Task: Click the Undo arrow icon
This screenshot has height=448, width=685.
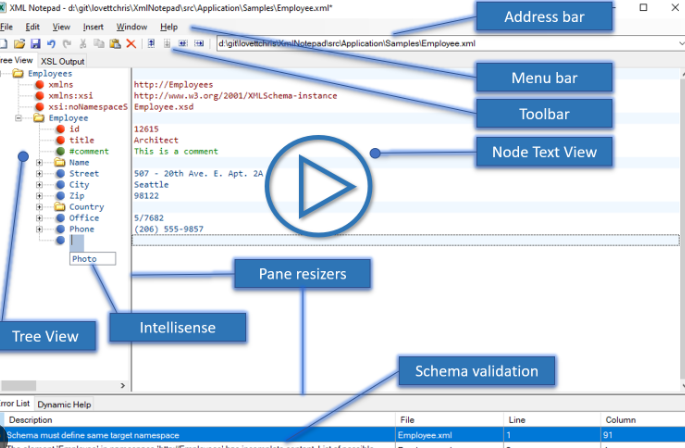Action: click(x=52, y=44)
